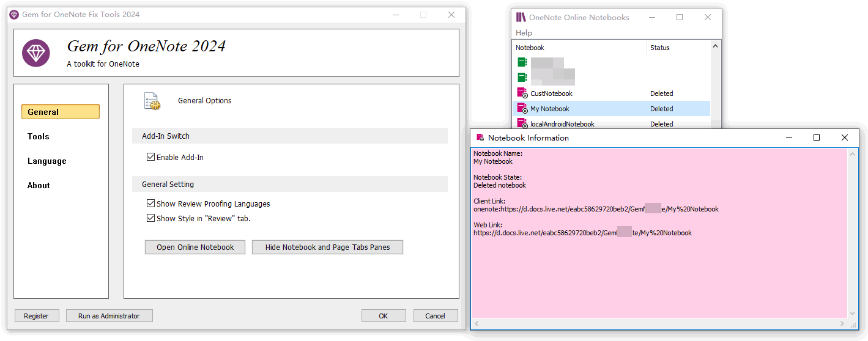This screenshot has width=868, height=341.
Task: Click the My Notebook deleted notebook icon
Action: (522, 108)
